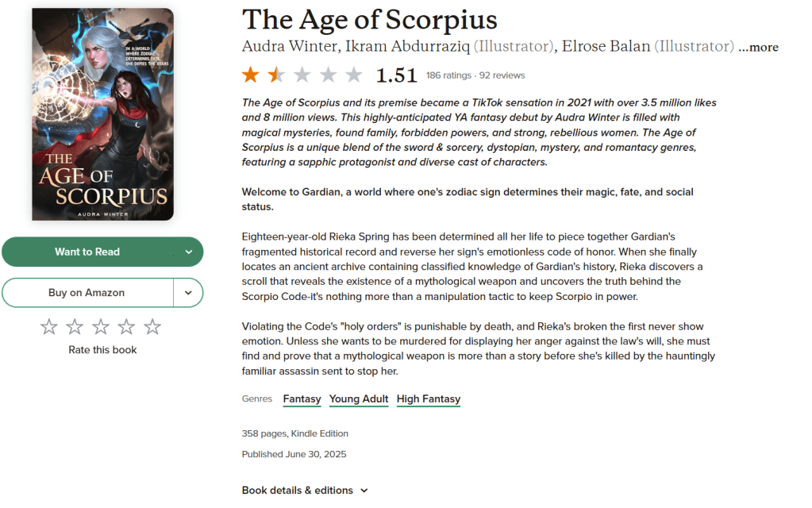Open the High Fantasy genre link
This screenshot has width=812, height=508.
[x=429, y=399]
